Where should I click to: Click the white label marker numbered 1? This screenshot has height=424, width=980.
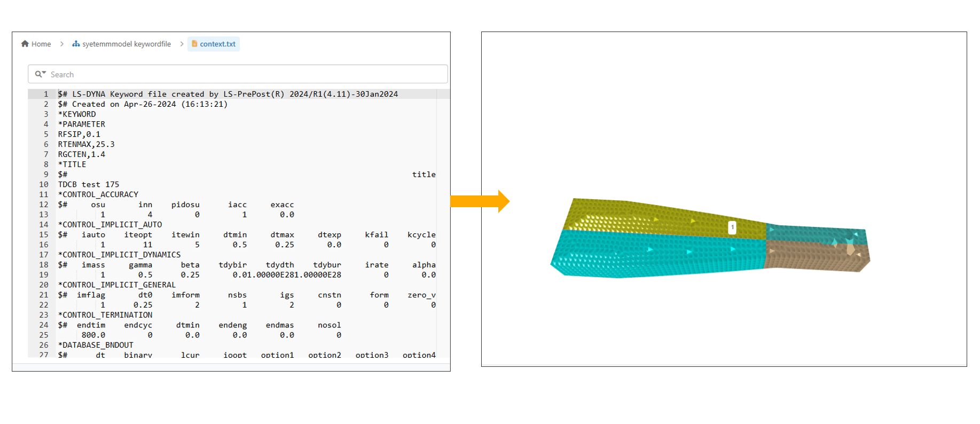(732, 227)
